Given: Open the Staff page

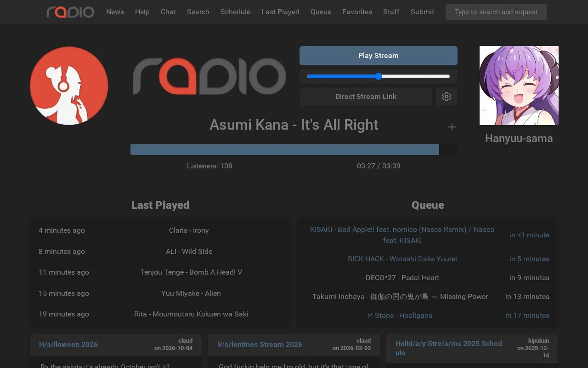Looking at the screenshot, I should click(x=391, y=12).
